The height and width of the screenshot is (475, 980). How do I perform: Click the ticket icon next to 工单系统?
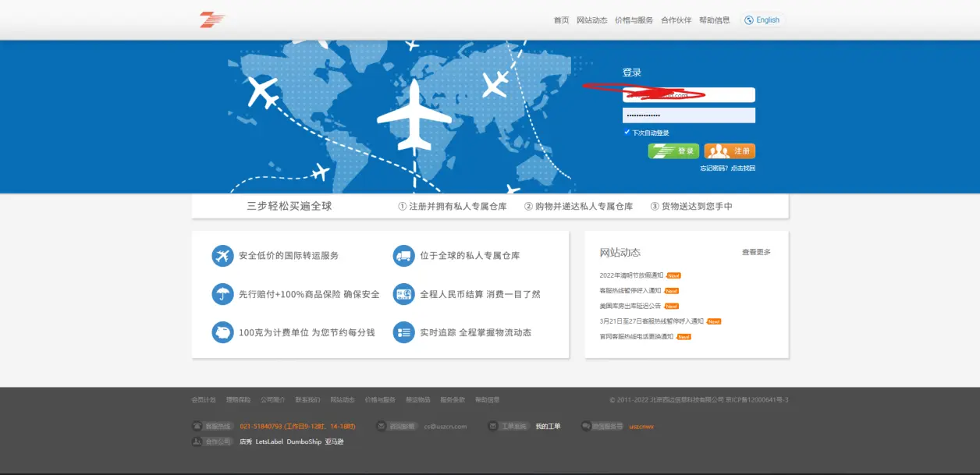[492, 427]
